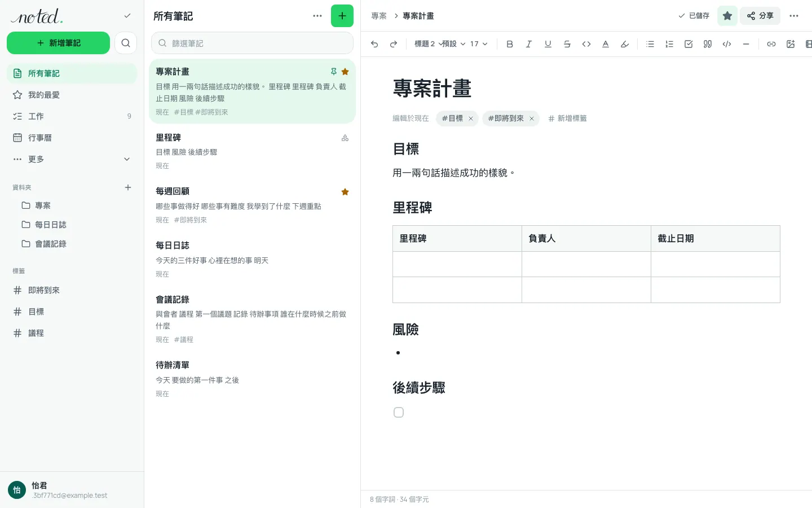Click the 新增筆記 button
Image resolution: width=812 pixels, height=508 pixels.
click(58, 43)
